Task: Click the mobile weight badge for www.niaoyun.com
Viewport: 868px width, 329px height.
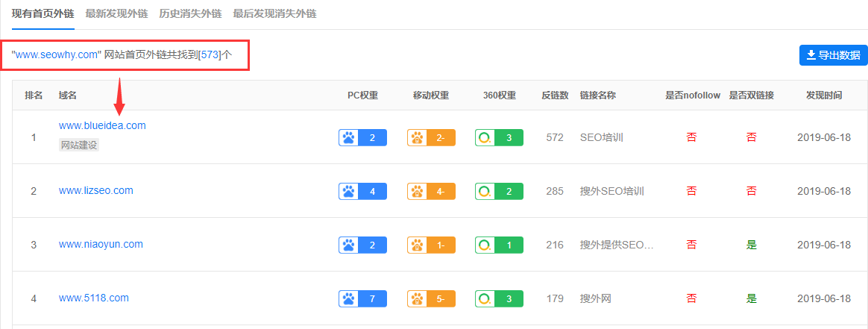Action: point(431,245)
